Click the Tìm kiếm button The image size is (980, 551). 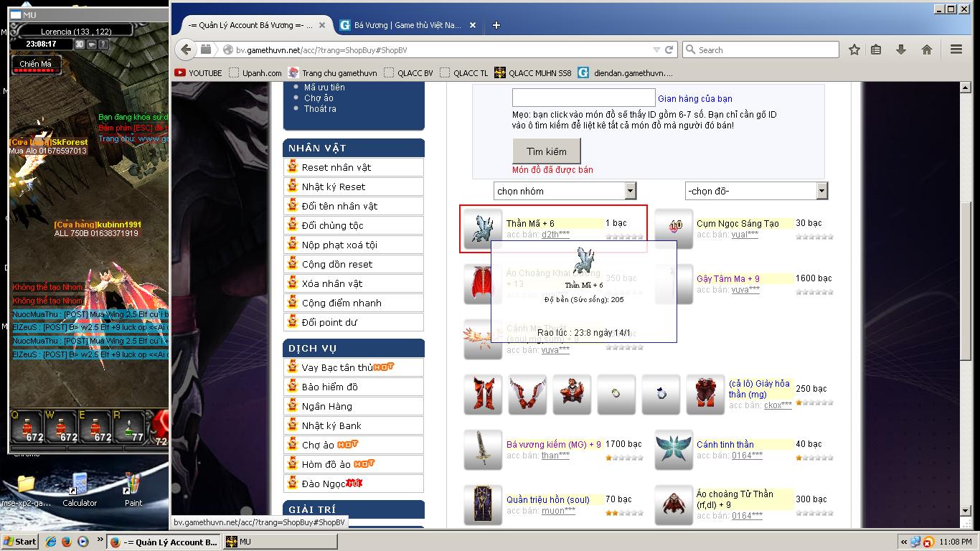tap(547, 151)
